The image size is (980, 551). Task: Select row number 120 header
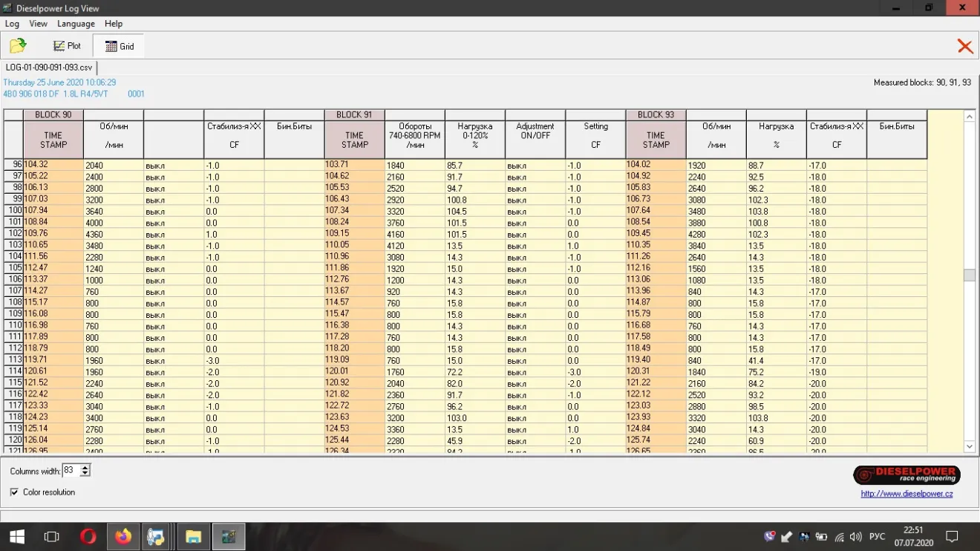click(x=13, y=440)
